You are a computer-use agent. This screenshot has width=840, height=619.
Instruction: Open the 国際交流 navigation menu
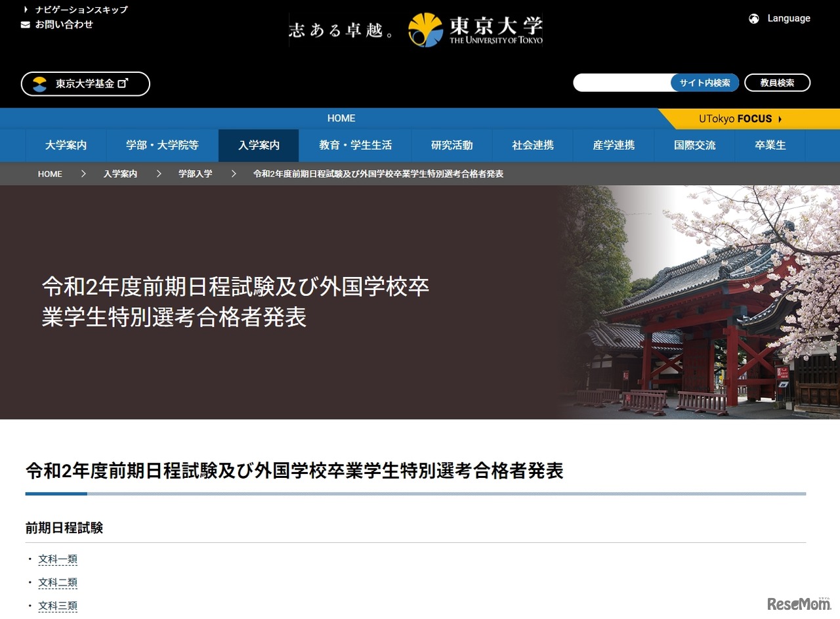click(x=694, y=145)
